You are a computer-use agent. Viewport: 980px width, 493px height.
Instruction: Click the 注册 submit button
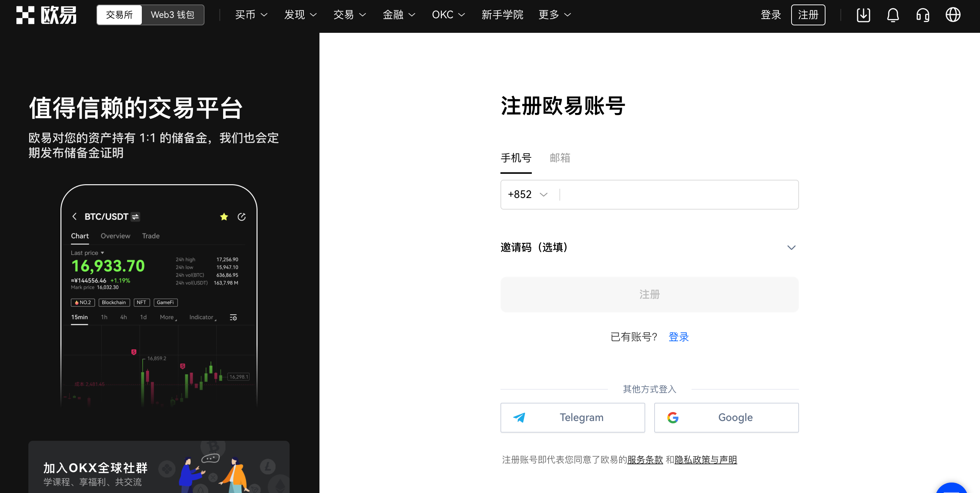pyautogui.click(x=649, y=295)
